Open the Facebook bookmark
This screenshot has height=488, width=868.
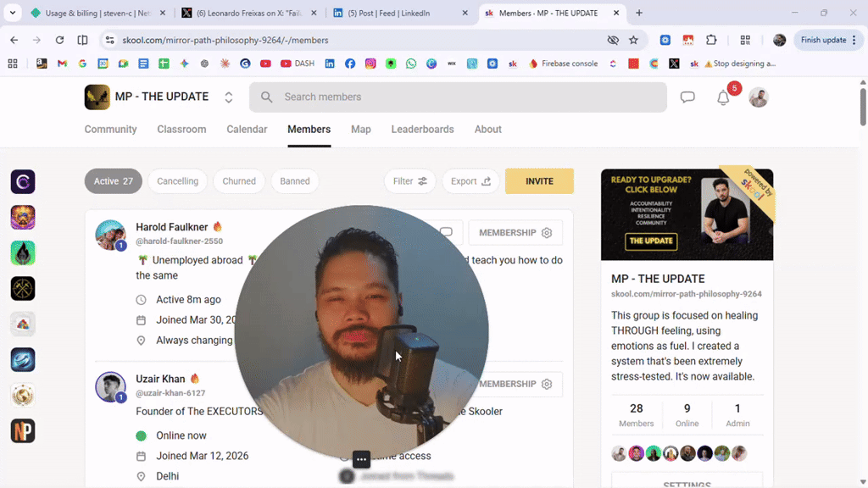click(350, 64)
